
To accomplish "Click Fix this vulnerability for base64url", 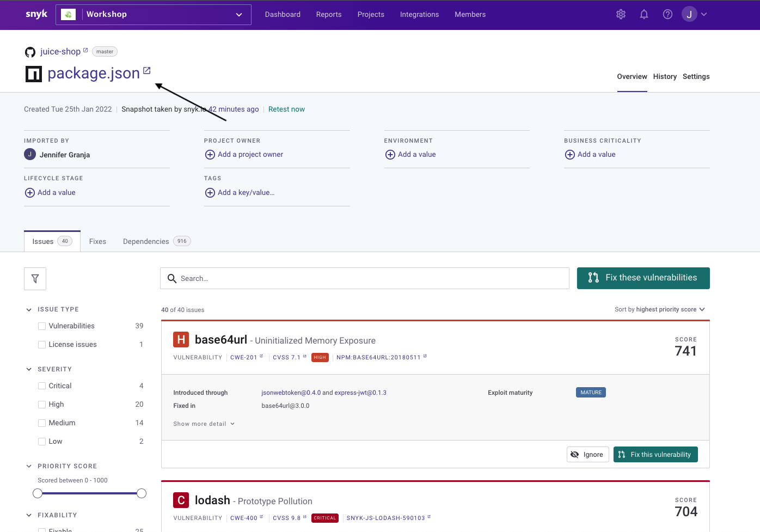I will [655, 455].
